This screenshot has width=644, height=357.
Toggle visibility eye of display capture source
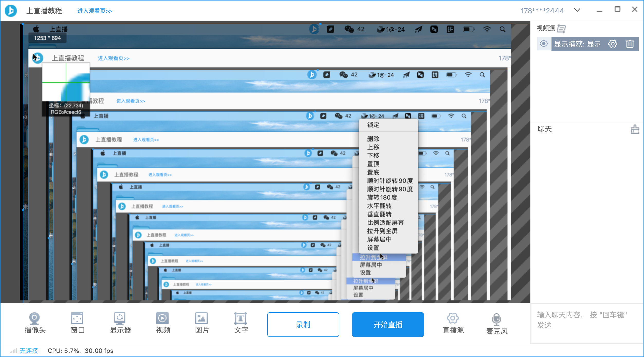(544, 44)
